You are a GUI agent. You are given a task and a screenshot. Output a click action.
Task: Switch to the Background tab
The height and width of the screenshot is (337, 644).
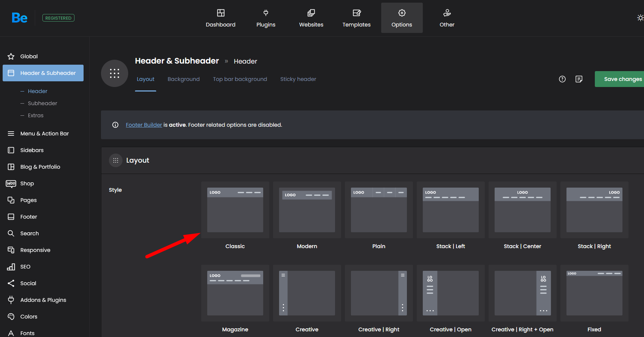(183, 79)
